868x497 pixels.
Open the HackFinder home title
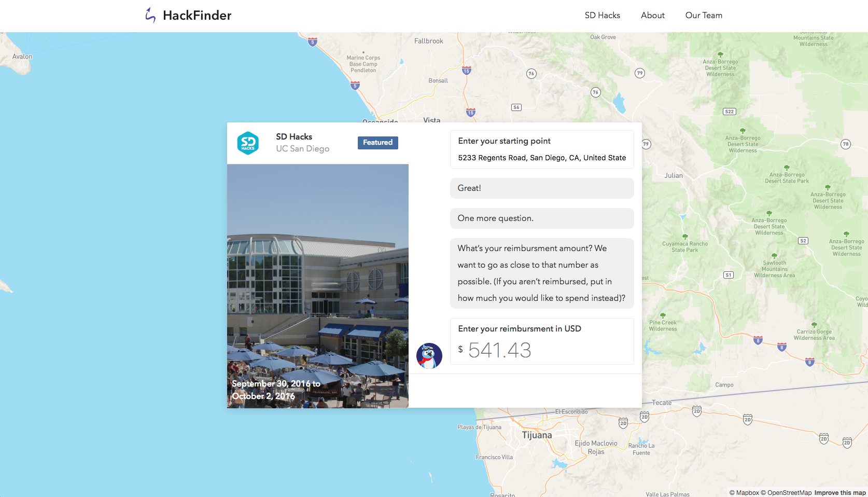pos(197,16)
